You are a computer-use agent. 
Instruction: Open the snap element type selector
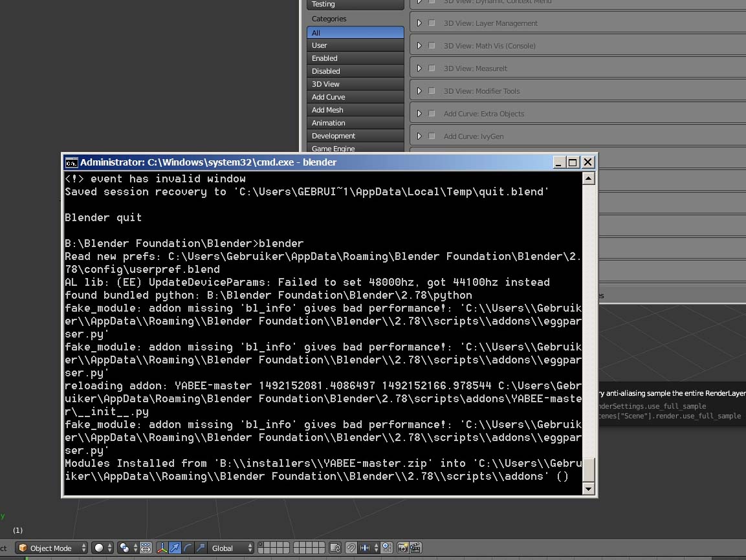369,548
